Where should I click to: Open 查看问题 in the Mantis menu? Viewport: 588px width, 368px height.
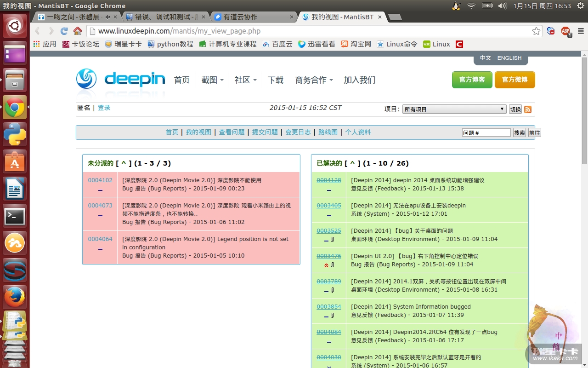(x=232, y=132)
